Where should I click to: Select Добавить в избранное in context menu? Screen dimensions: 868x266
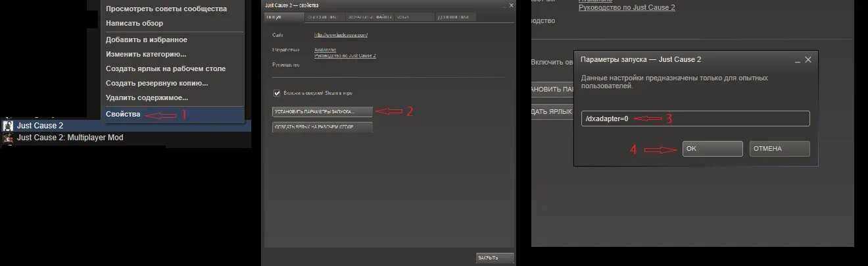[146, 40]
